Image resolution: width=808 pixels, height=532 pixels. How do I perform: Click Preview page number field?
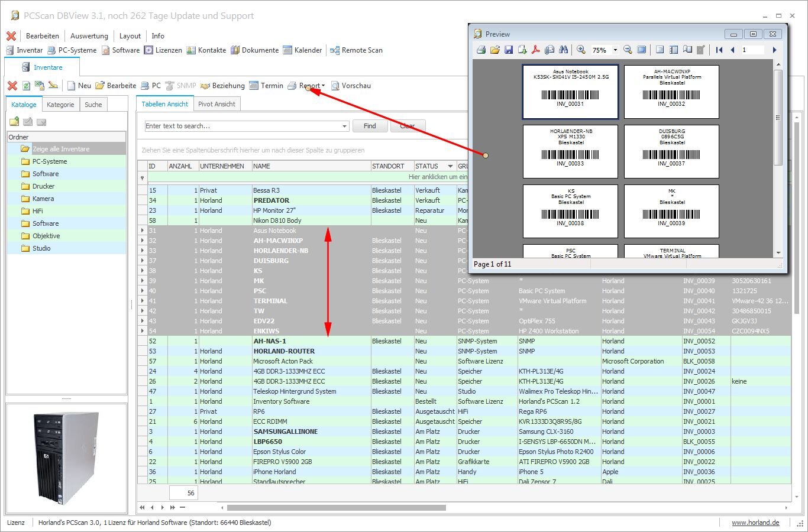(752, 50)
